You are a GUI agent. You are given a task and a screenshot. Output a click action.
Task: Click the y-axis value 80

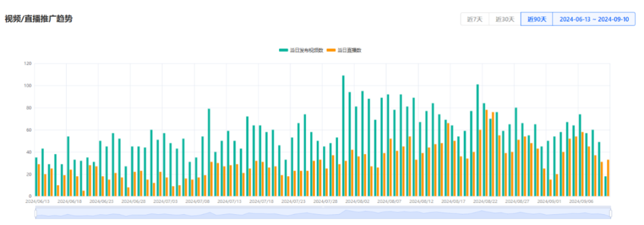(29, 108)
